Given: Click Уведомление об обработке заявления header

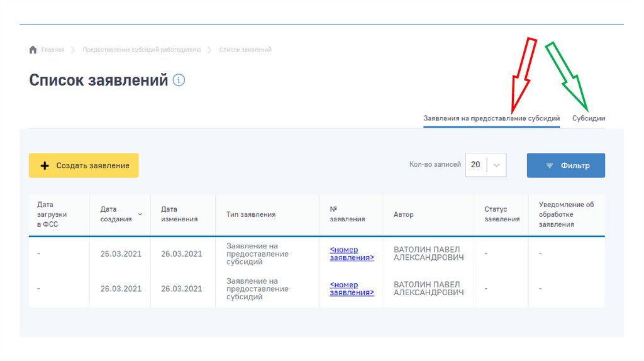Looking at the screenshot, I should [x=567, y=214].
